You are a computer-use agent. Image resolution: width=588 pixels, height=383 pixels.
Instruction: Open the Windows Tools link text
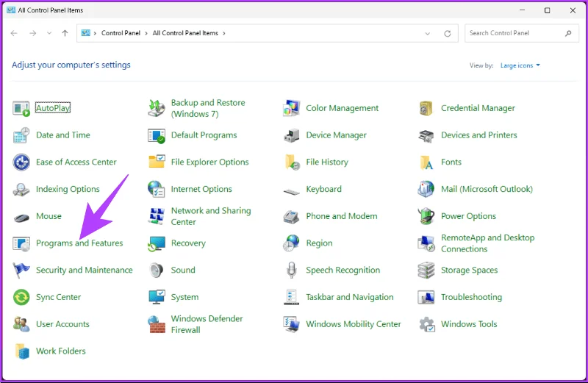pyautogui.click(x=469, y=324)
